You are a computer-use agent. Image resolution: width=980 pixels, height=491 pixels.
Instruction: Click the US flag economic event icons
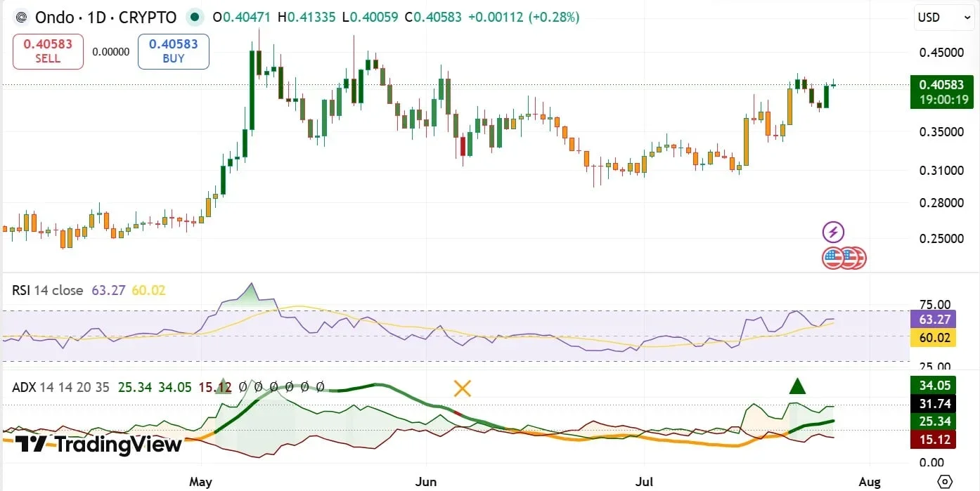844,258
